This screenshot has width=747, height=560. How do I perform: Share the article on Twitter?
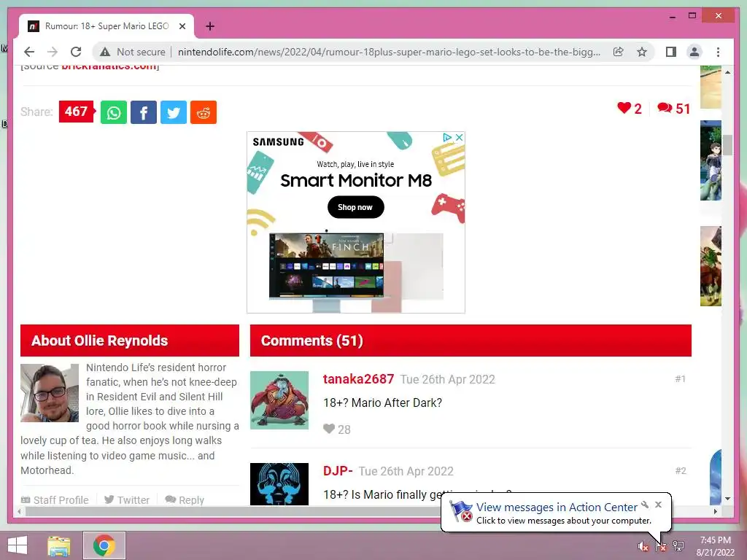[x=174, y=112]
